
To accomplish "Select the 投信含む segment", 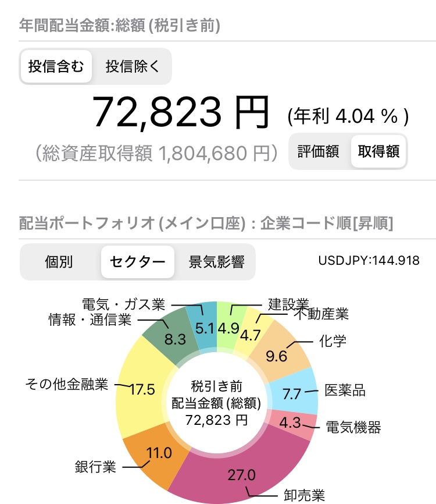I will (x=56, y=66).
